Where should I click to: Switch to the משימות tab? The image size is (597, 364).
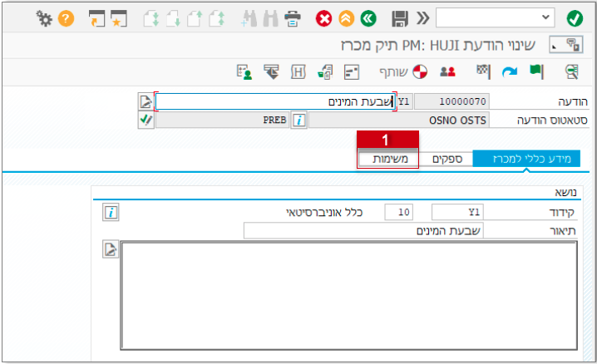[x=388, y=159]
